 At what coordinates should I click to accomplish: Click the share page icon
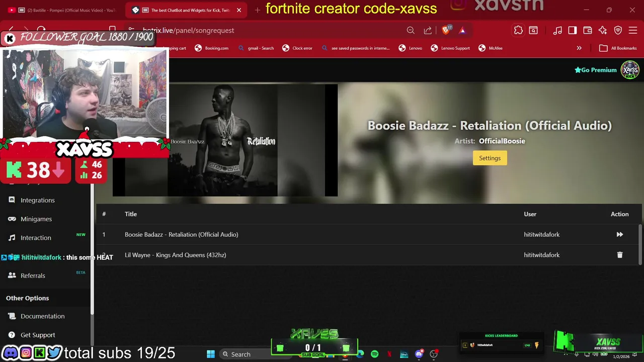coord(428,30)
